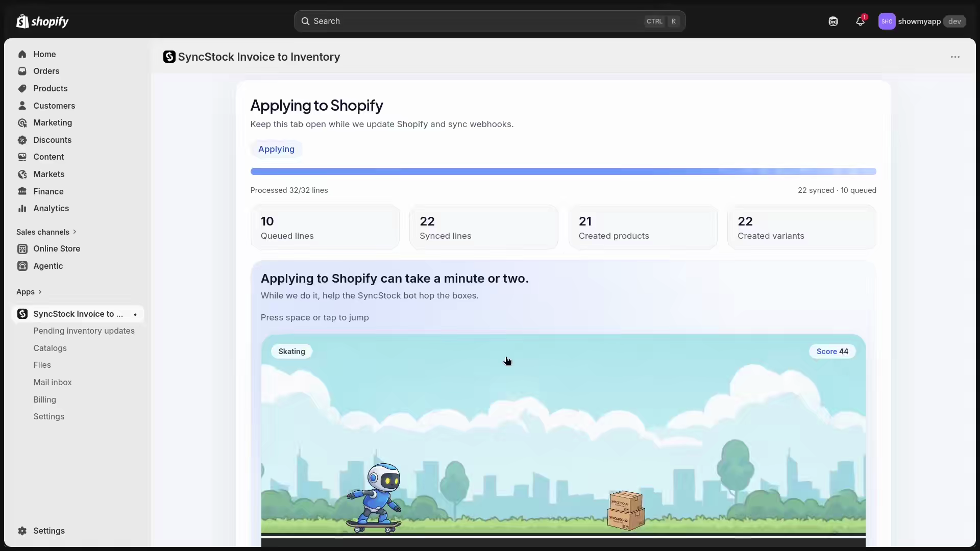
Task: Focus the Search input field
Action: click(489, 21)
